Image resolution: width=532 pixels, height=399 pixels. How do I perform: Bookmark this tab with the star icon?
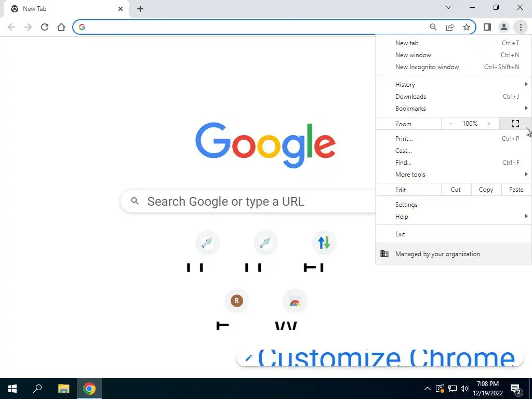coord(467,27)
